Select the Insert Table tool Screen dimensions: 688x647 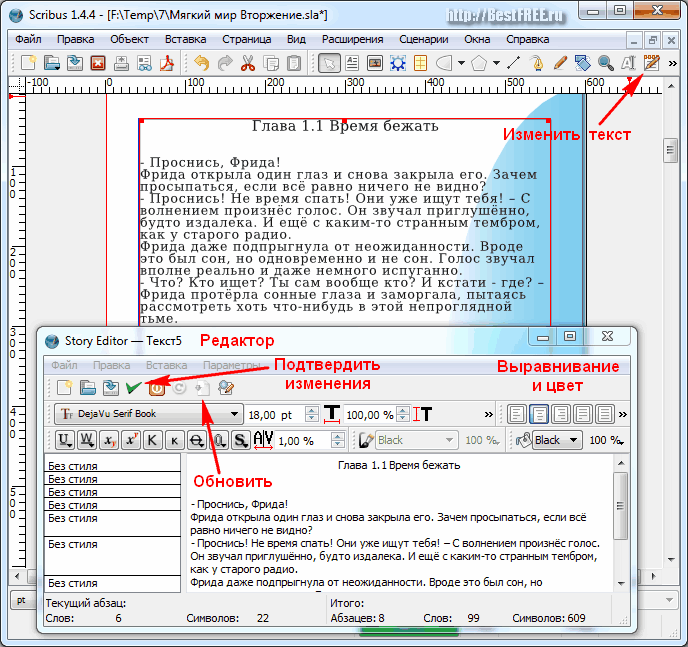pyautogui.click(x=420, y=63)
